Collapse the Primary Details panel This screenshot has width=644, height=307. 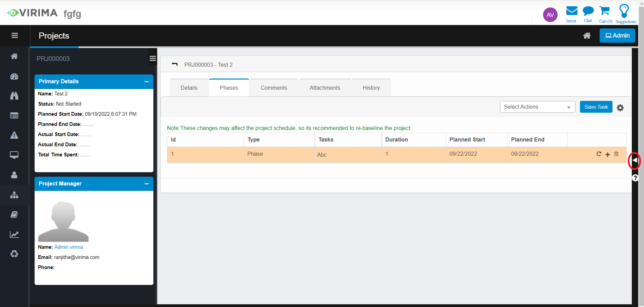pos(147,82)
